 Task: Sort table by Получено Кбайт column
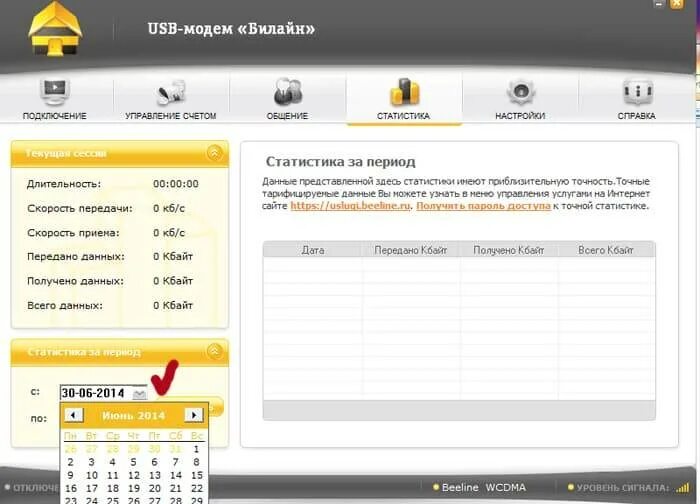[509, 250]
